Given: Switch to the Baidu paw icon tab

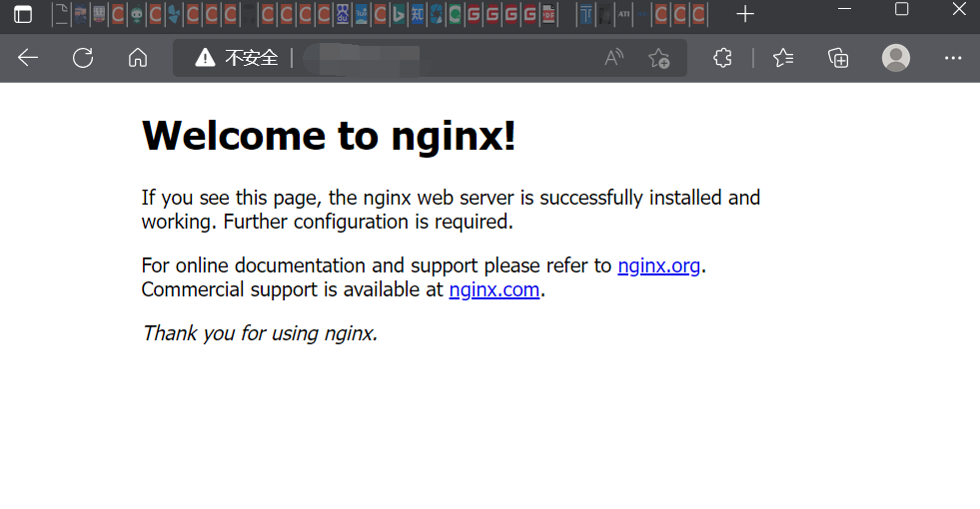Looking at the screenshot, I should pyautogui.click(x=343, y=14).
